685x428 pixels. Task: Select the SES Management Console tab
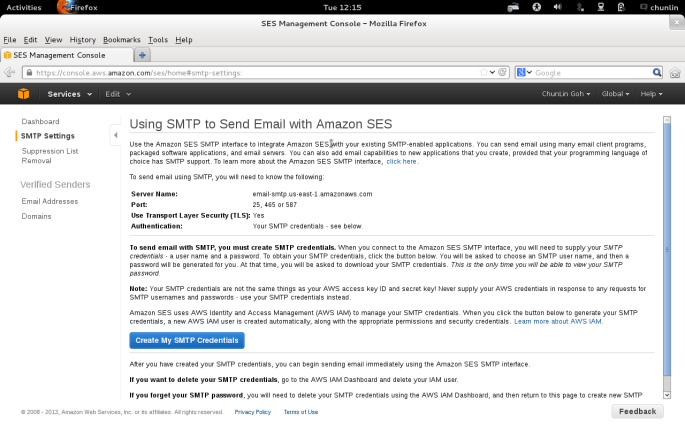(x=67, y=55)
